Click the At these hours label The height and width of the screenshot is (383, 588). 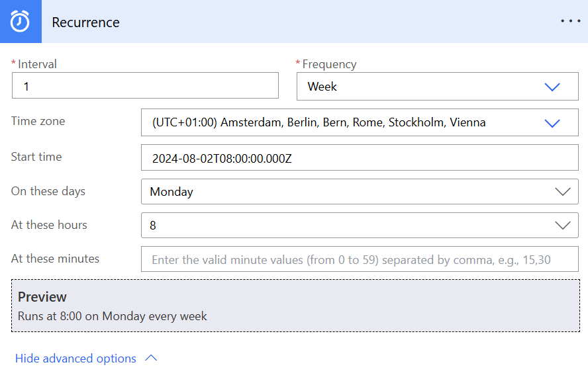click(49, 225)
